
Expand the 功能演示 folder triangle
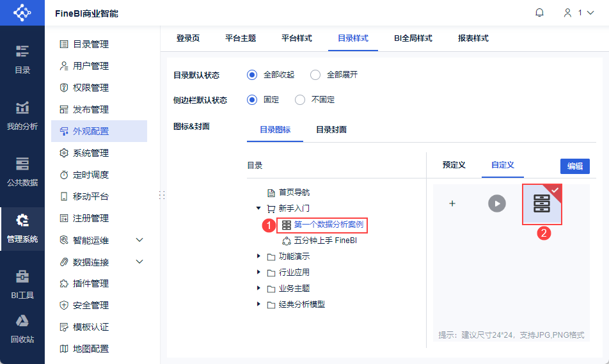(258, 257)
